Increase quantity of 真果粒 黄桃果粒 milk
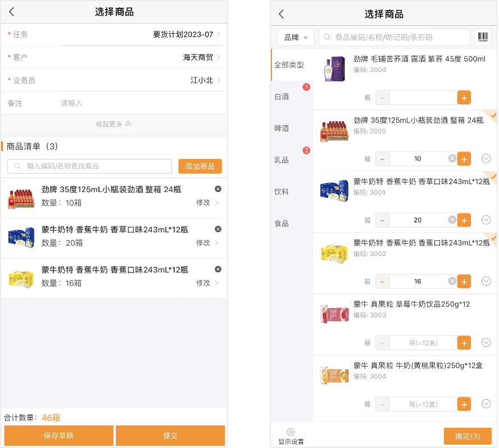499x448 pixels. [x=464, y=404]
